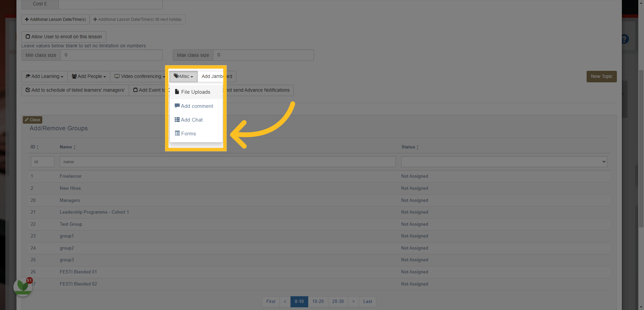The width and height of the screenshot is (644, 310).
Task: Open the green plant widget with 51 badge
Action: (x=23, y=287)
